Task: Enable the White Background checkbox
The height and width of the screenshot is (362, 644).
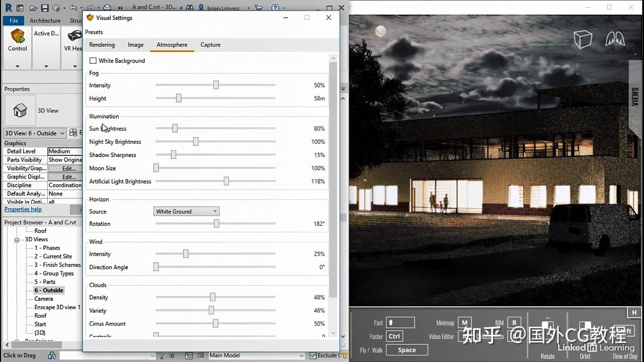Action: coord(93,60)
